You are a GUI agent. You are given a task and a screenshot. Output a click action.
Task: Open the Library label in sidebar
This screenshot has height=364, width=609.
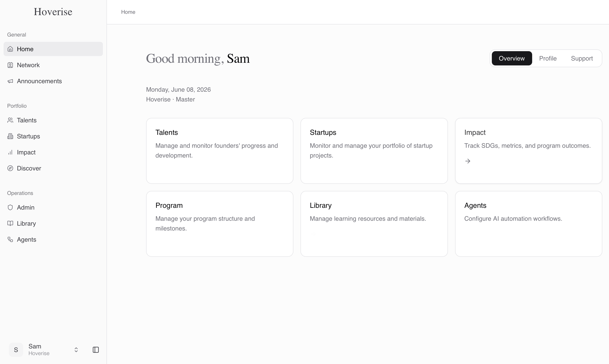point(26,223)
